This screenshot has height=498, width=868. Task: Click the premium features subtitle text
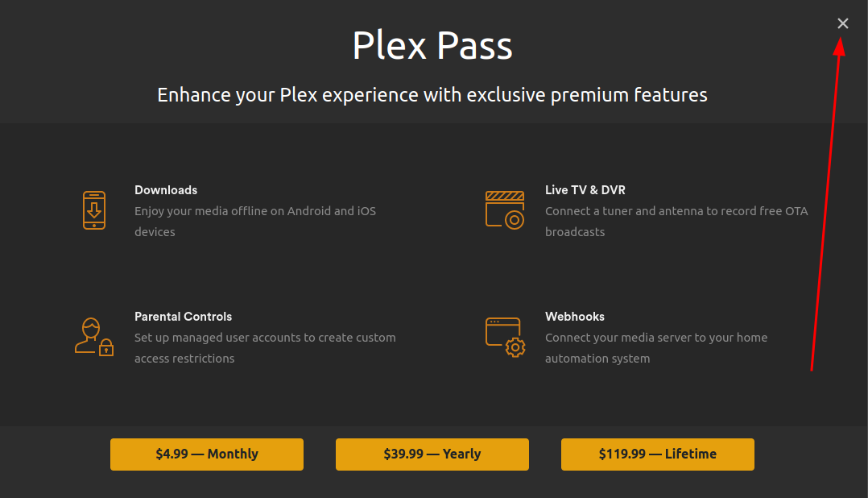pyautogui.click(x=432, y=94)
